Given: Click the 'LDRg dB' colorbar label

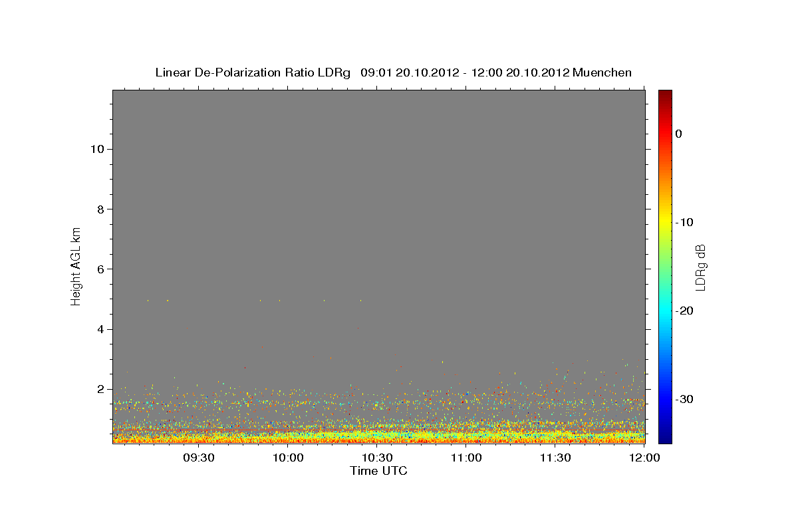Looking at the screenshot, I should click(x=700, y=266).
